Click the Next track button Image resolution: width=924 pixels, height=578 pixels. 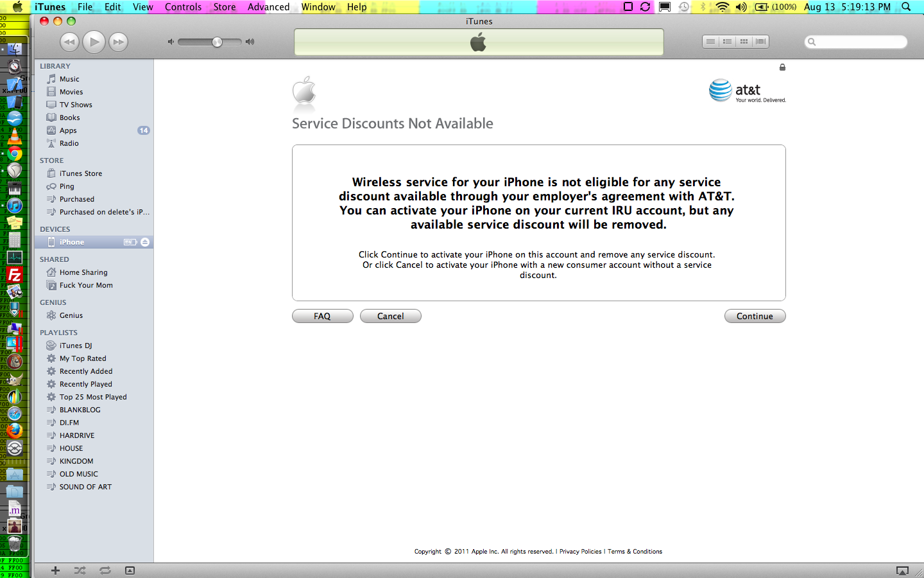pyautogui.click(x=118, y=42)
